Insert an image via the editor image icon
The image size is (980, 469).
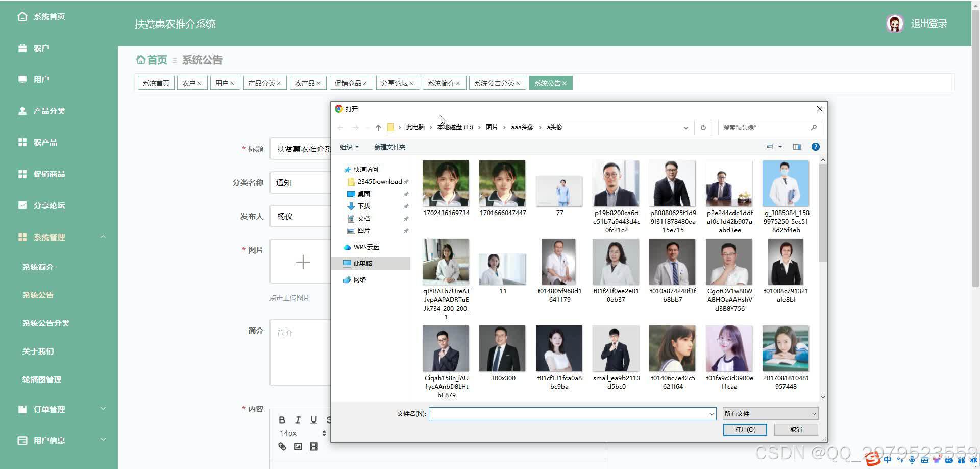point(298,447)
